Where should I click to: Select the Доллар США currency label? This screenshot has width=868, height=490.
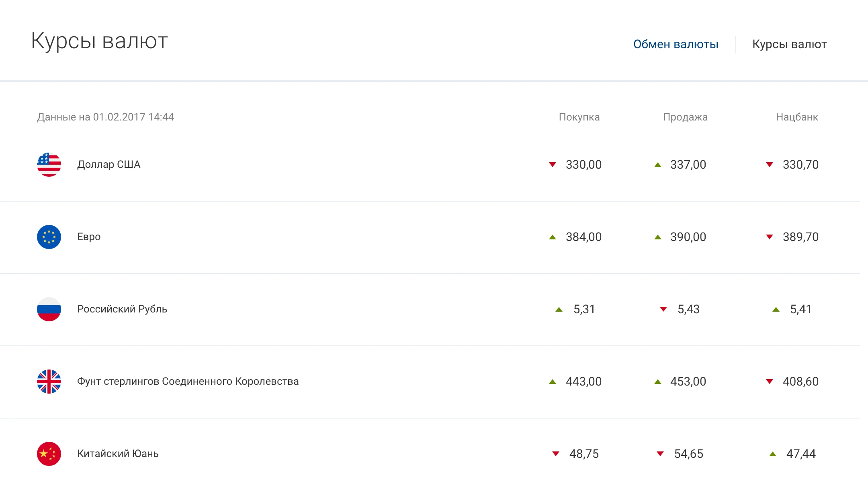click(109, 165)
